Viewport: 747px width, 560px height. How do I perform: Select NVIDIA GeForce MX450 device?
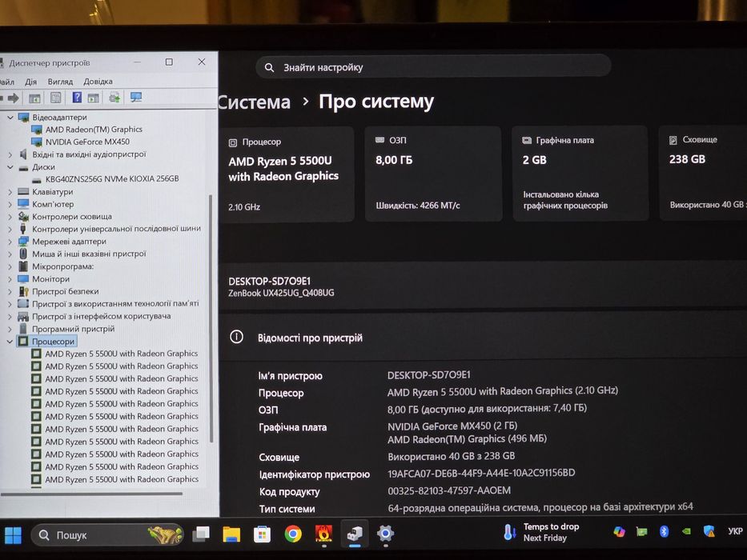click(87, 142)
